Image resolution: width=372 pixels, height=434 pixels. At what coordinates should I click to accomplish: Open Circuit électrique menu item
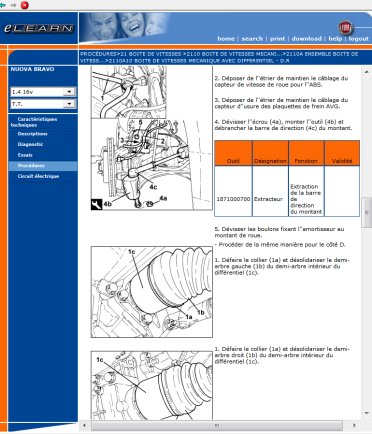pos(38,176)
